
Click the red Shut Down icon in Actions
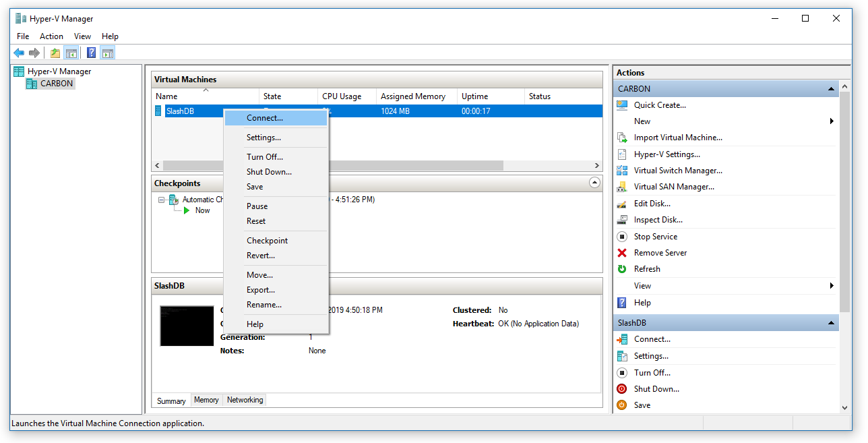[622, 389]
